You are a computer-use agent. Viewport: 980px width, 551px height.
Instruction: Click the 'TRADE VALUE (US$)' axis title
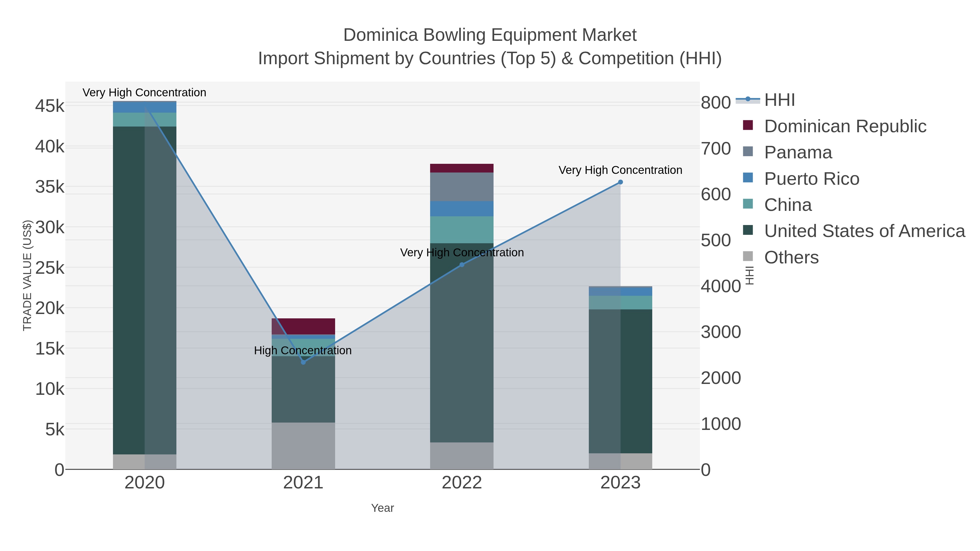27,275
